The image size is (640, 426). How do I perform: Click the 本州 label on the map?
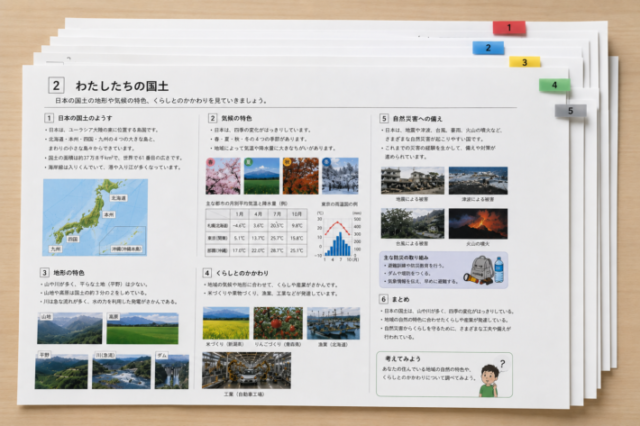pos(108,215)
